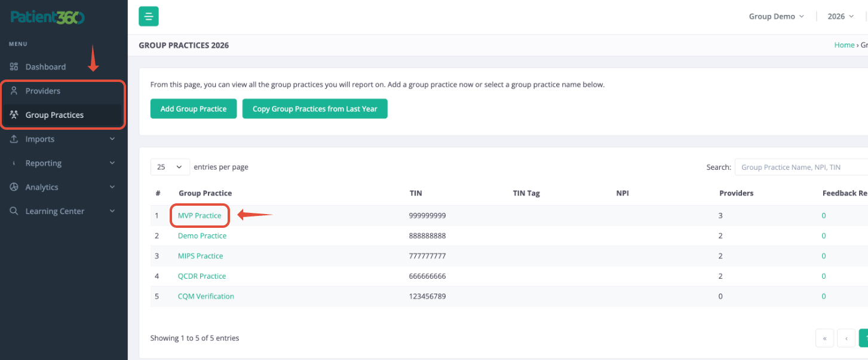The width and height of the screenshot is (868, 360).
Task: Sort by TIN column header
Action: coord(416,193)
